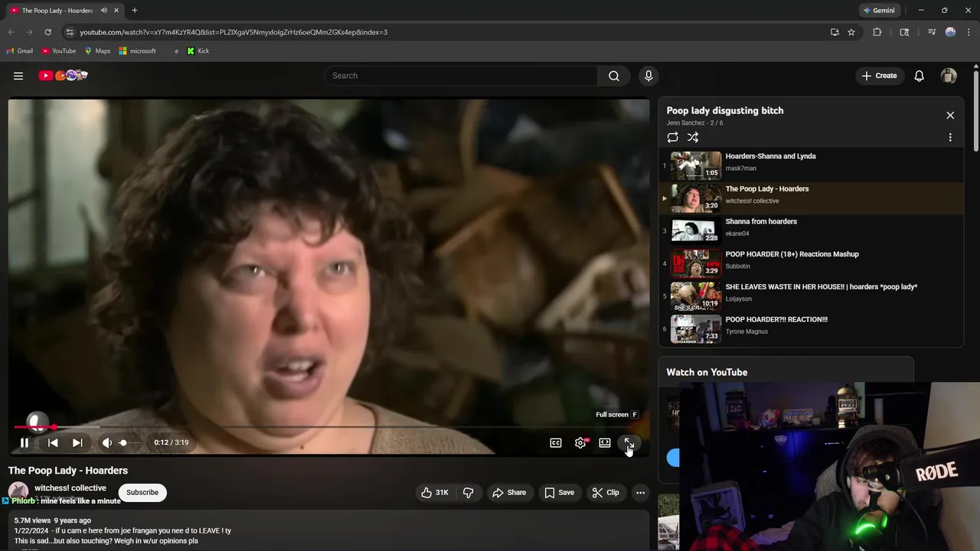Open the Chrome profile avatar
The height and width of the screenshot is (551, 980).
(950, 32)
